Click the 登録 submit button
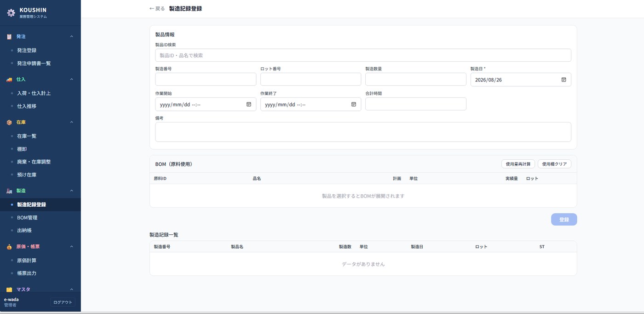Viewport: 644px width, 314px height. coord(564,220)
